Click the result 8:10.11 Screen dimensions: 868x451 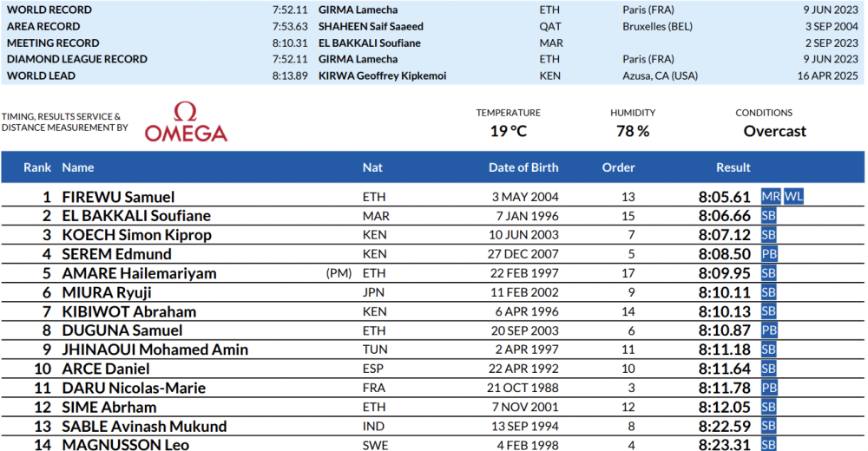(724, 293)
